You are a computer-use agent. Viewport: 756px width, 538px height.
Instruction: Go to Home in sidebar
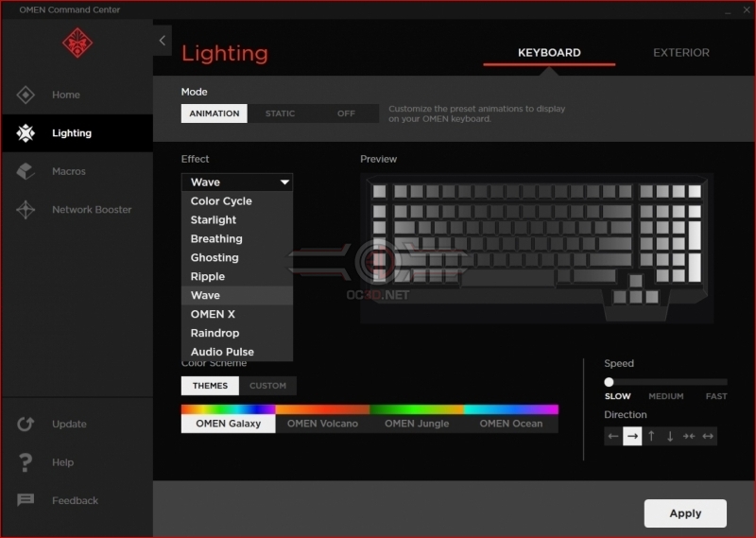(77, 95)
